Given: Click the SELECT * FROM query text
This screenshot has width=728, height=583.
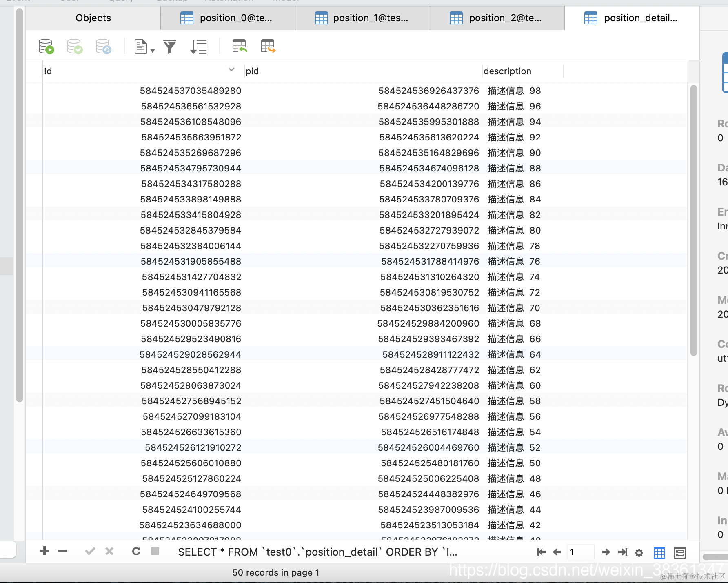Looking at the screenshot, I should click(x=317, y=552).
